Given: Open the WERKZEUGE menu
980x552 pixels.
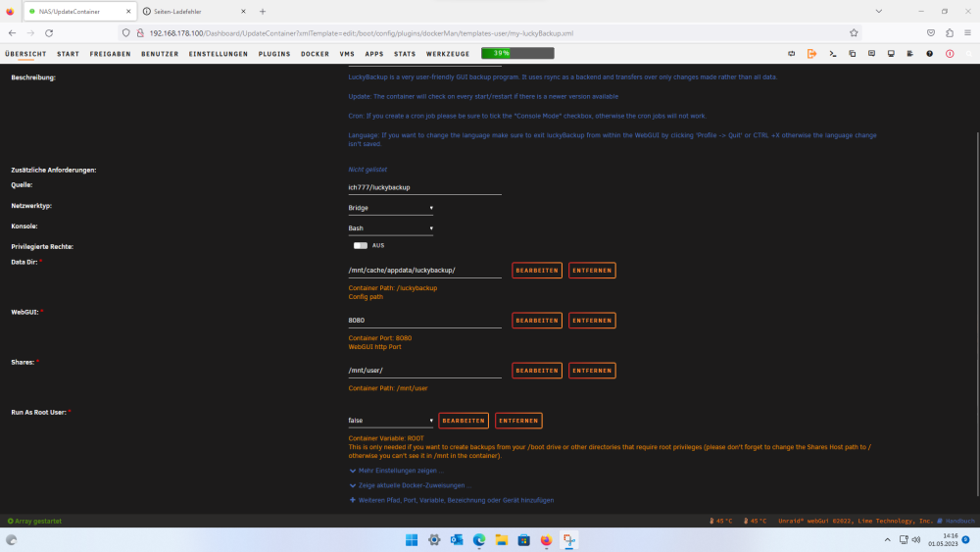Looking at the screenshot, I should (x=448, y=54).
